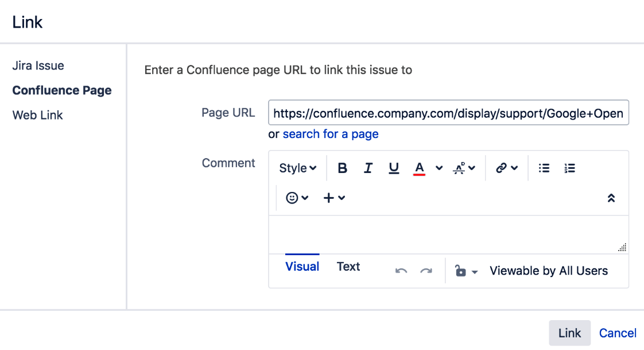Viewport: 644px width, 350px height.
Task: Open the link insertion dropdown
Action: 506,168
